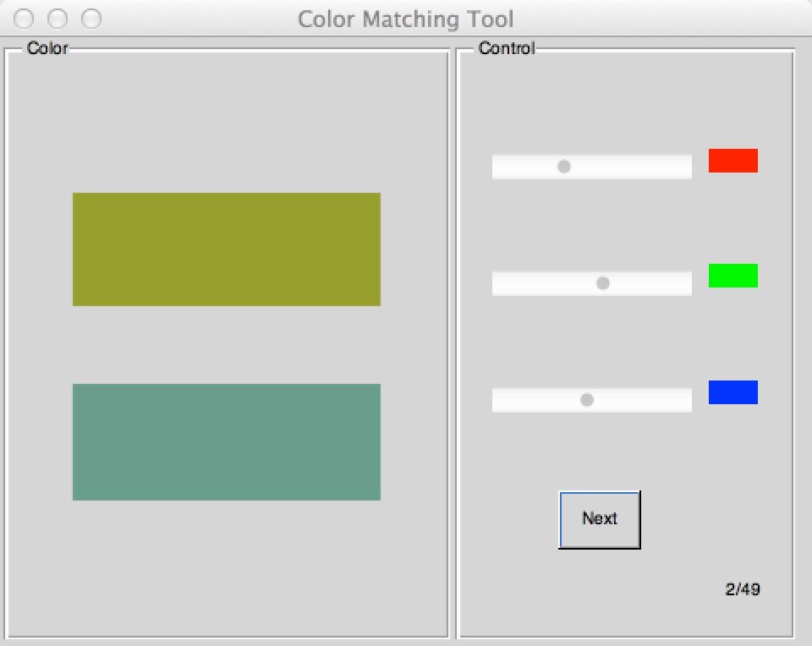Screen dimensions: 812x646
Task: Click the far right end of blue slider track
Action: (687, 400)
